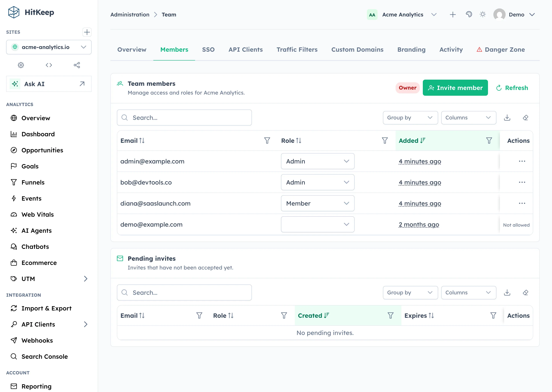
Task: Open actions menu for bob@devtools.co
Action: click(x=522, y=182)
